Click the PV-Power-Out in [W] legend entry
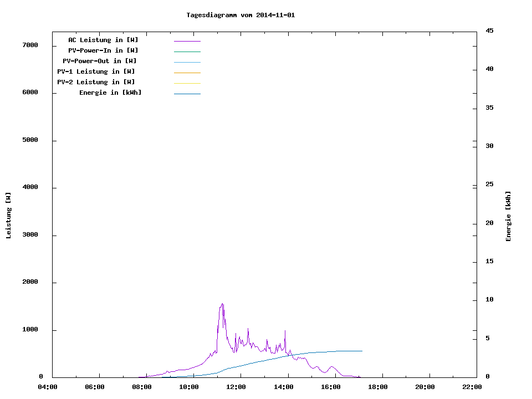 [100, 61]
